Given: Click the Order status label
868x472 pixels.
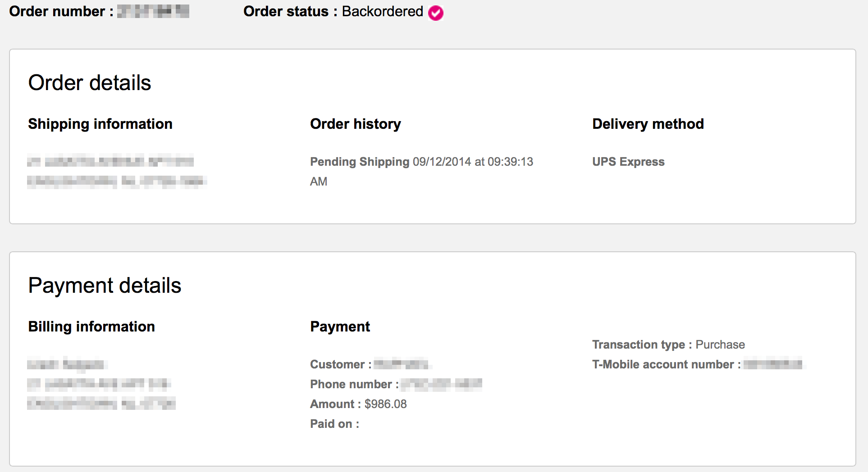Looking at the screenshot, I should pos(286,11).
